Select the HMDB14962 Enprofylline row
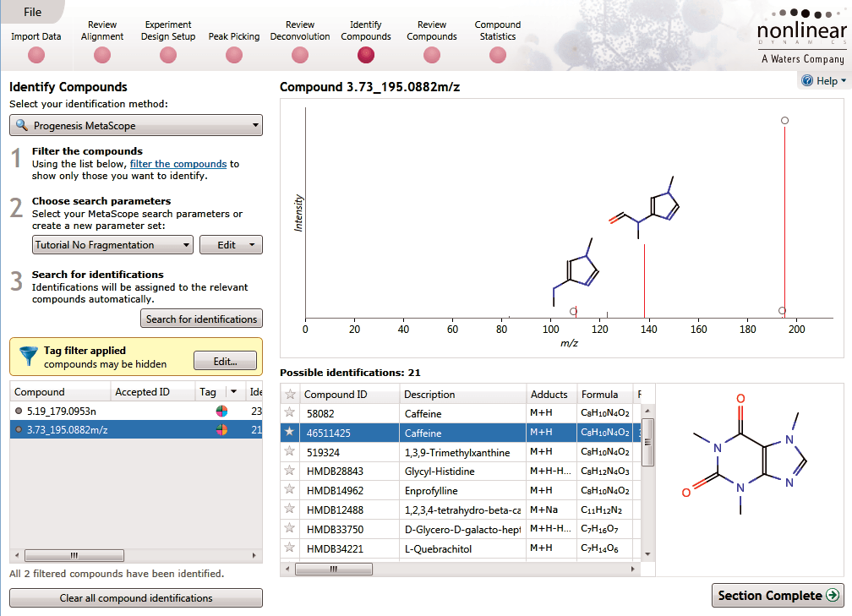This screenshot has width=852, height=616. tap(461, 490)
